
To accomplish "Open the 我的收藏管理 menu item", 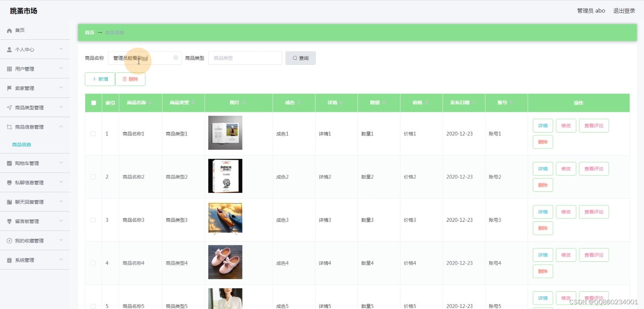I will [35, 241].
